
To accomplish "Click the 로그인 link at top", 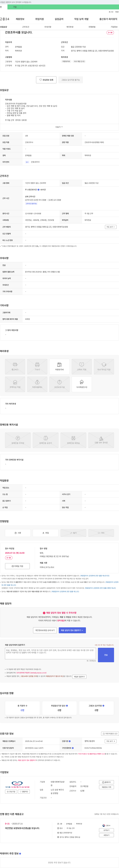I will tap(111, 12).
